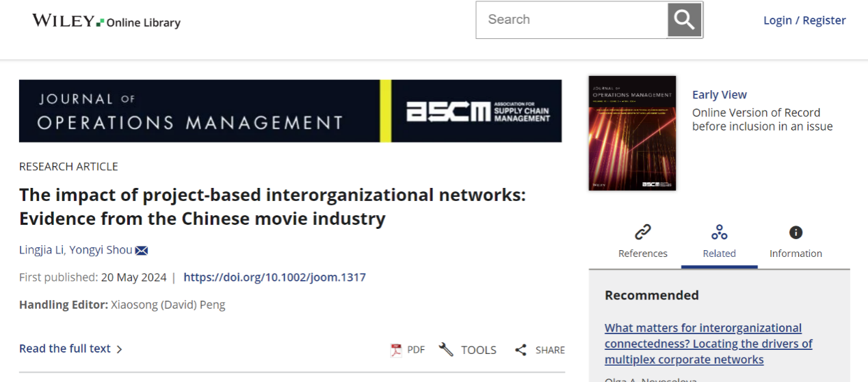868x382 pixels.
Task: Click the Information circle icon
Action: 795,232
